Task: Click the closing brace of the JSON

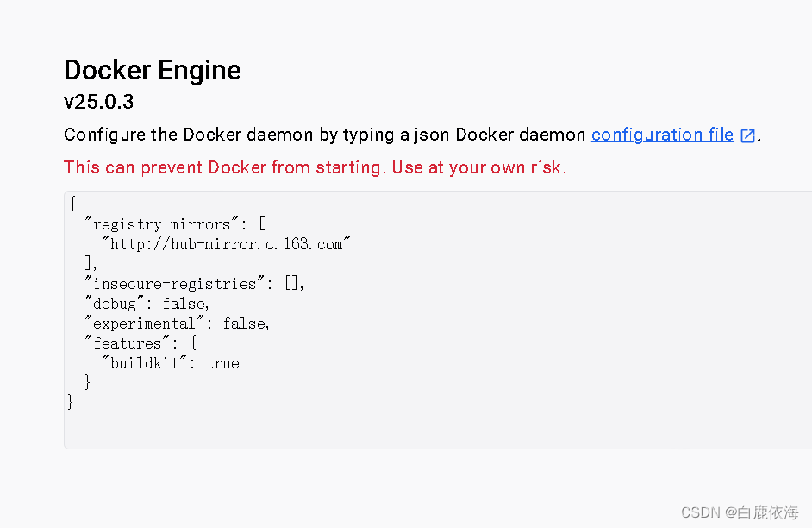Action: (x=69, y=401)
